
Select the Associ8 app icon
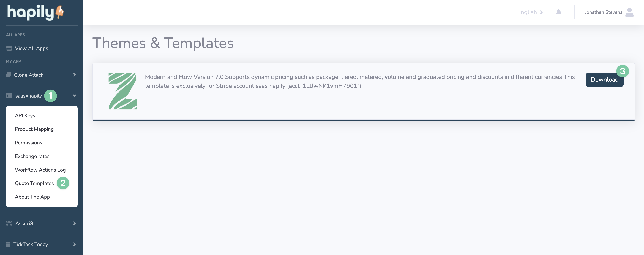(x=9, y=224)
